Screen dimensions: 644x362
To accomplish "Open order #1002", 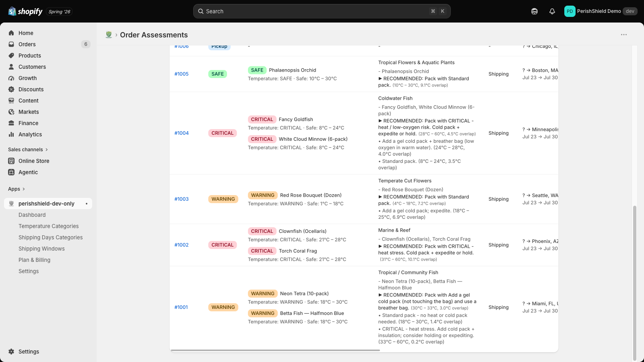I will click(x=182, y=245).
